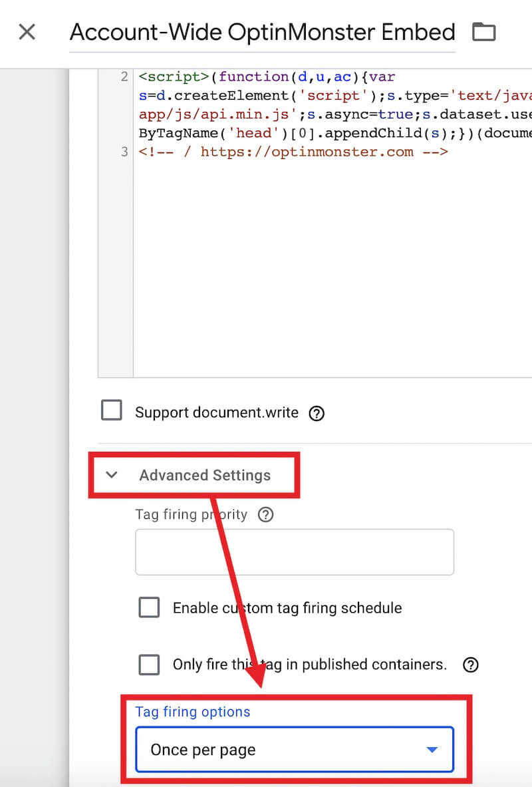Click the Tag firing priority help icon

(x=265, y=514)
